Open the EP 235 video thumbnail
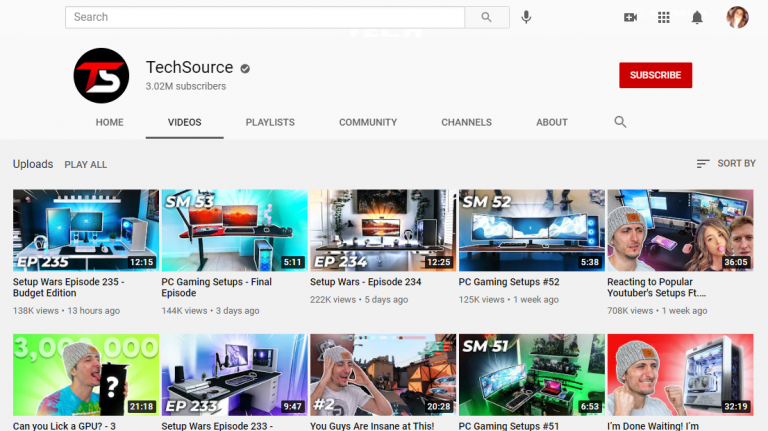768x431 pixels. (x=86, y=230)
